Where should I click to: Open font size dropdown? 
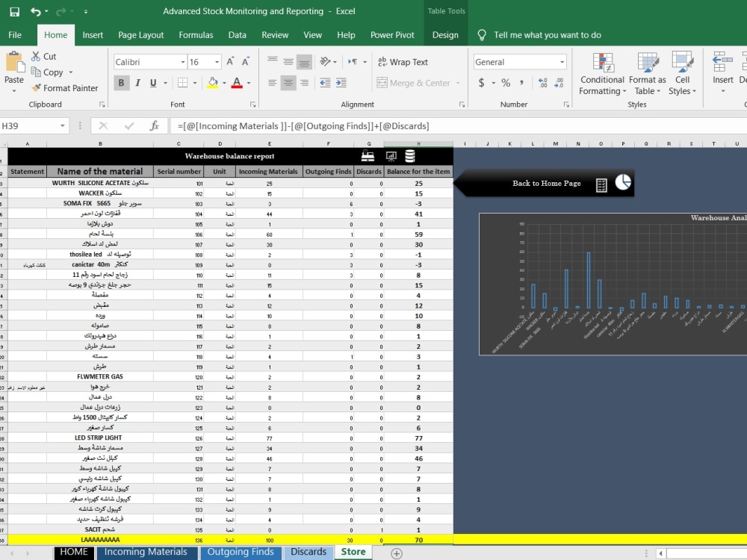click(217, 62)
